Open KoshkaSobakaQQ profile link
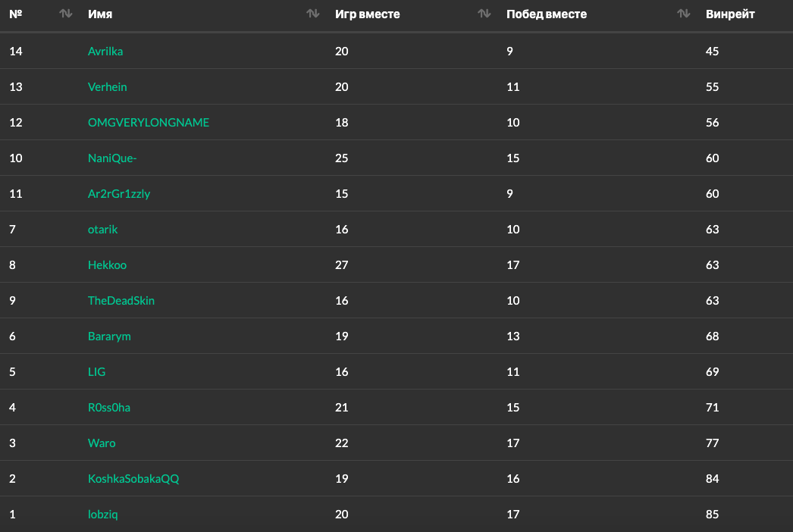 pyautogui.click(x=133, y=479)
